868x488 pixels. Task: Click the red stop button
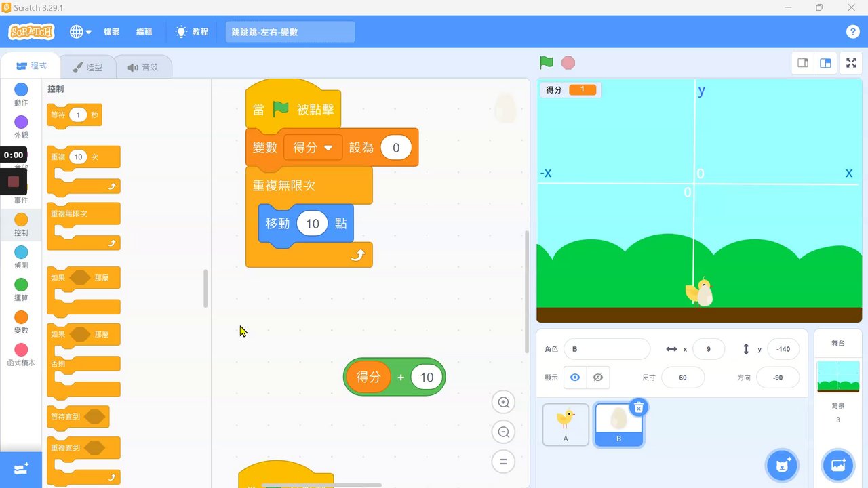click(x=568, y=63)
